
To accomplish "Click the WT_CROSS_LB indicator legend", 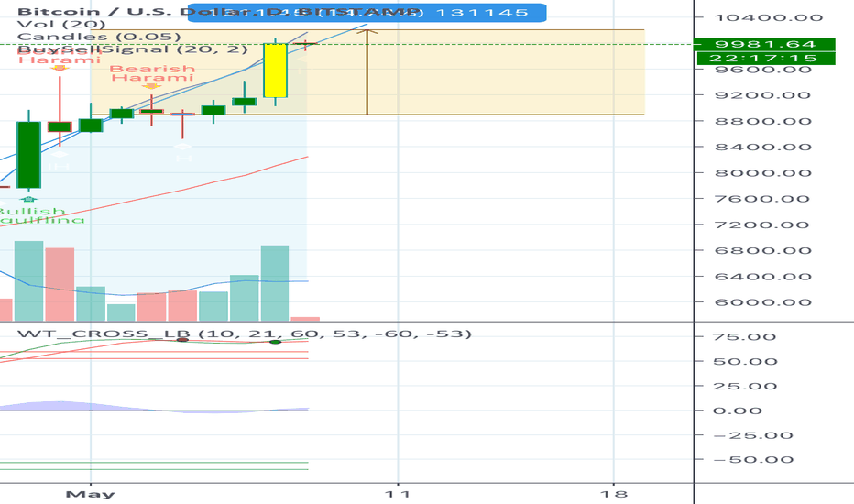I will [x=244, y=334].
